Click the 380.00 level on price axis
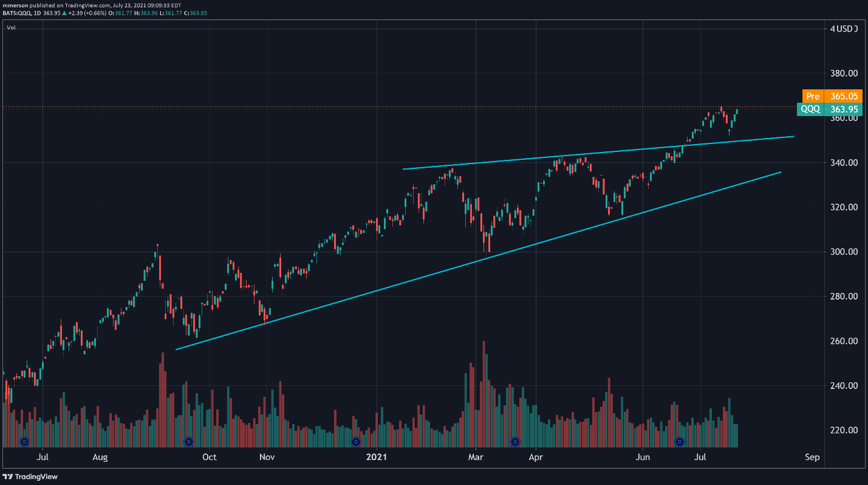 [x=844, y=74]
